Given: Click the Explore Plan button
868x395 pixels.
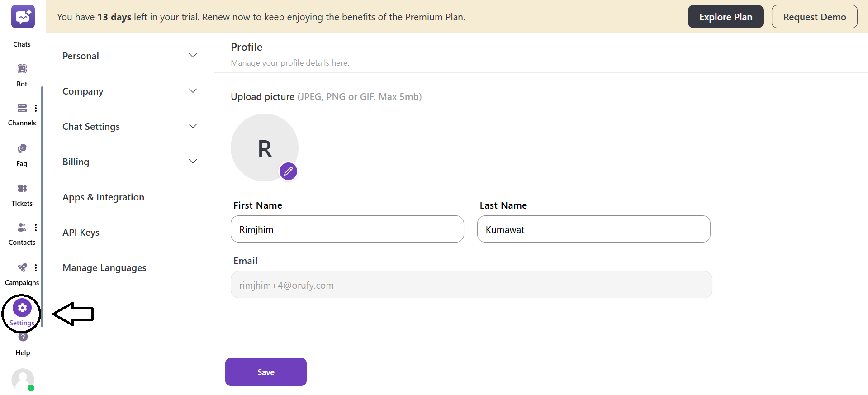Looking at the screenshot, I should tap(725, 17).
